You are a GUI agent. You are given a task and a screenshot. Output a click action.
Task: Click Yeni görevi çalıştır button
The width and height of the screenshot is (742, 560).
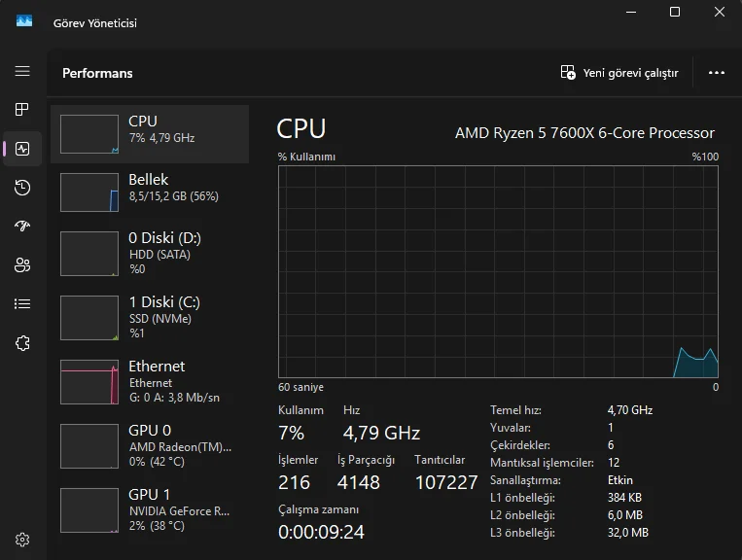point(619,73)
